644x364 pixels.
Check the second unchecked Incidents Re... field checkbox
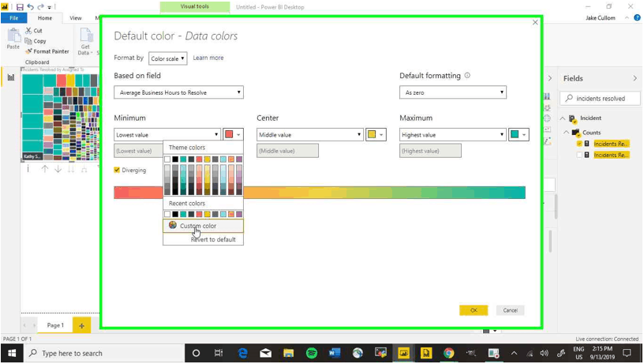579,155
